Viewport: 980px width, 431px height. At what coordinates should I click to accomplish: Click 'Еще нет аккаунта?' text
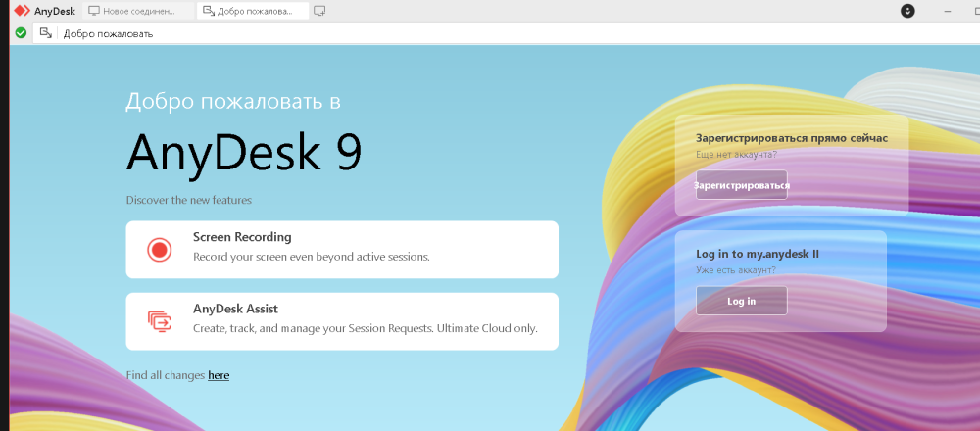pos(736,155)
